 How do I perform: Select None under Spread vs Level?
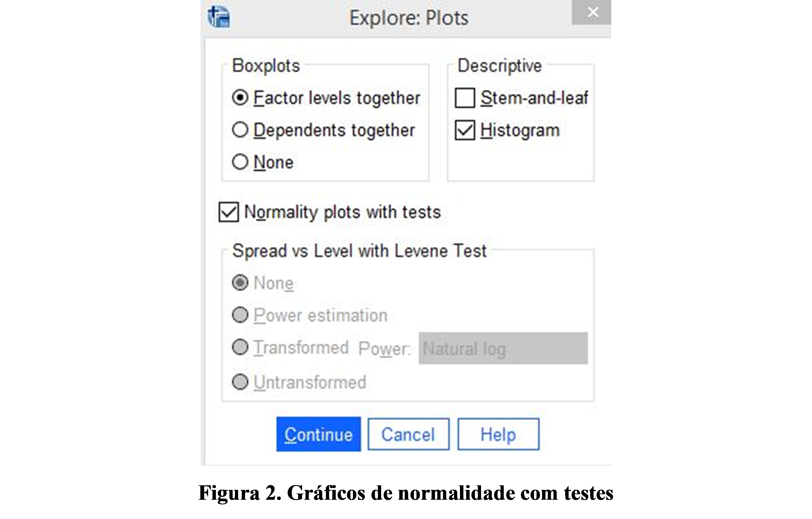240,283
